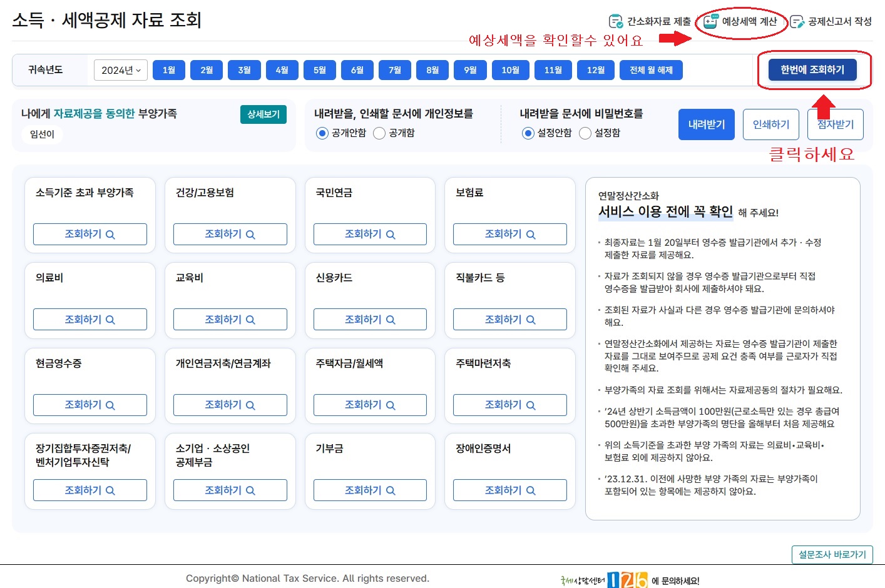Select the 공개함 radio button
Image resolution: width=885 pixels, height=588 pixels.
380,133
